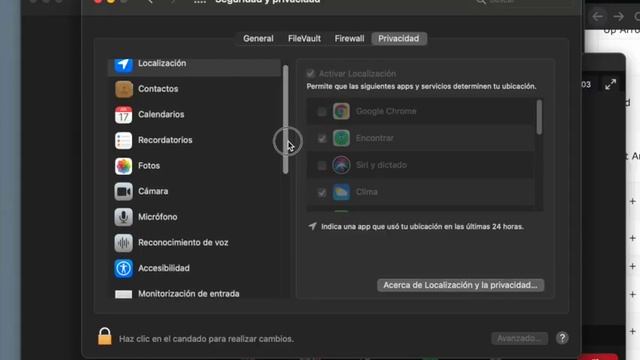Toggle Encontrar location checkbox
Image resolution: width=640 pixels, height=360 pixels.
(322, 138)
